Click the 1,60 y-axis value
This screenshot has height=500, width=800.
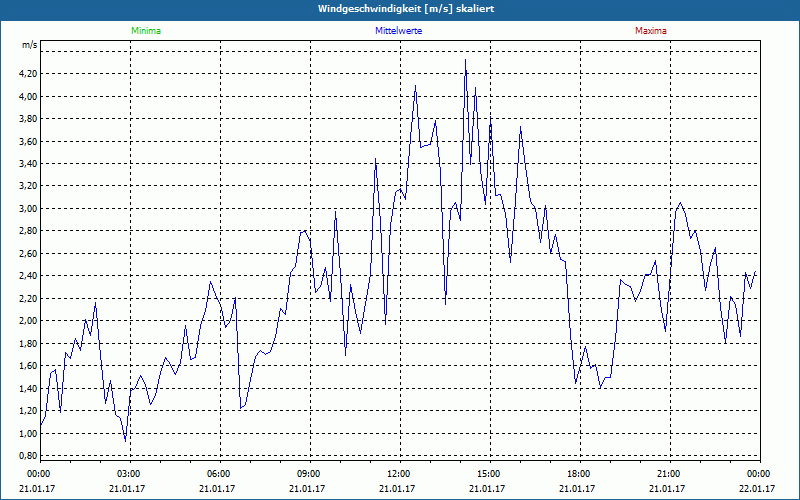28,366
